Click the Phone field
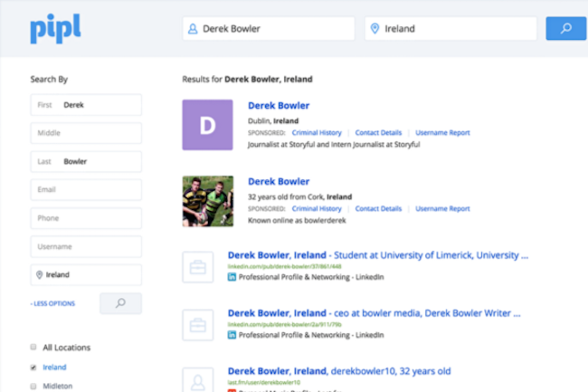The image size is (588, 392). pyautogui.click(x=86, y=218)
